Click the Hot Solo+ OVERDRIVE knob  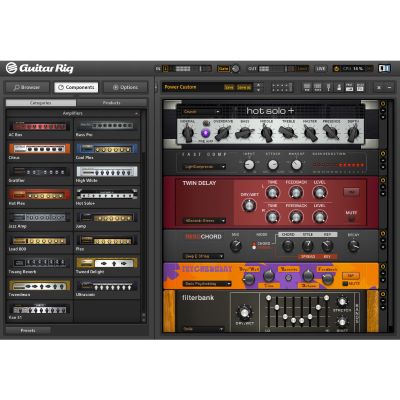click(222, 133)
